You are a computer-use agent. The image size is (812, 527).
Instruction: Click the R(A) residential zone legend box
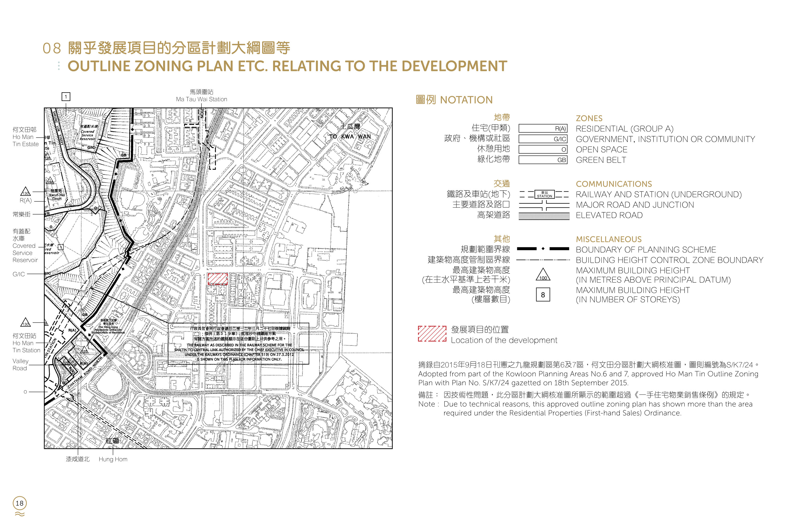543,128
